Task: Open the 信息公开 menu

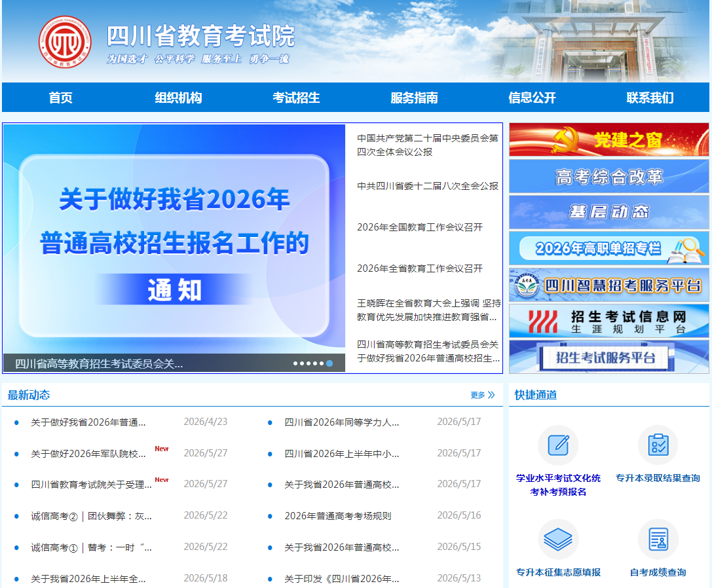Action: point(532,98)
